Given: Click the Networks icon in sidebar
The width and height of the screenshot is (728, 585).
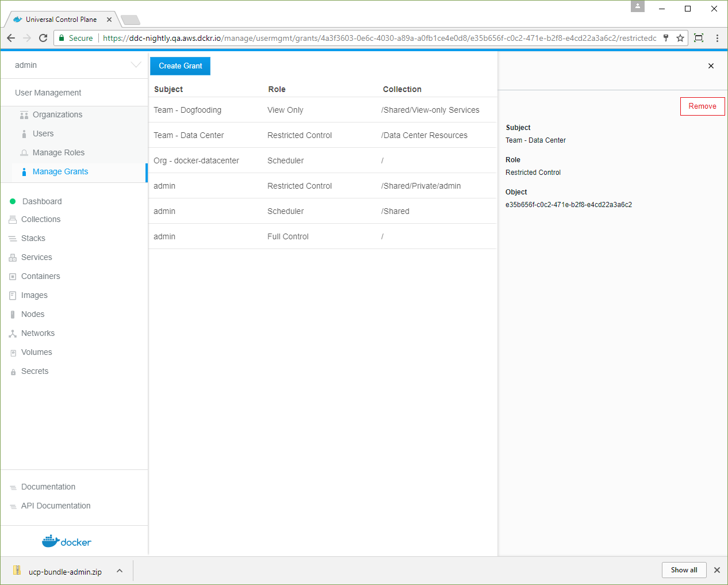Looking at the screenshot, I should click(x=13, y=334).
